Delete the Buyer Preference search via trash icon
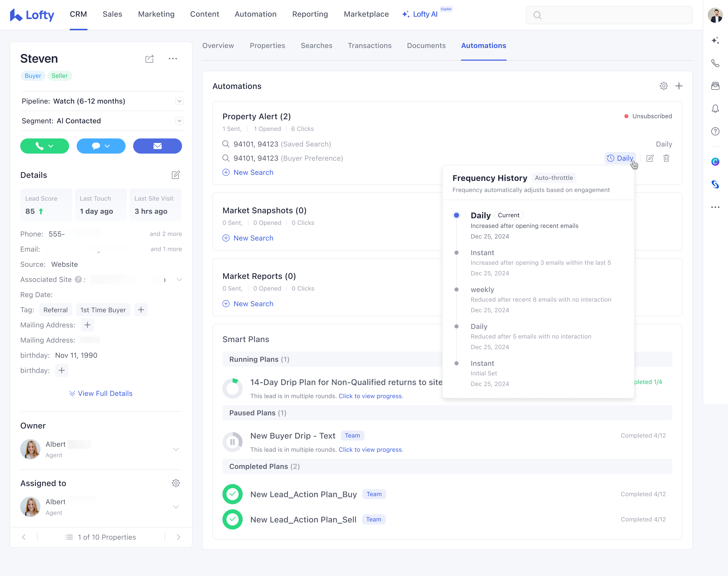This screenshot has height=576, width=728. [x=666, y=158]
